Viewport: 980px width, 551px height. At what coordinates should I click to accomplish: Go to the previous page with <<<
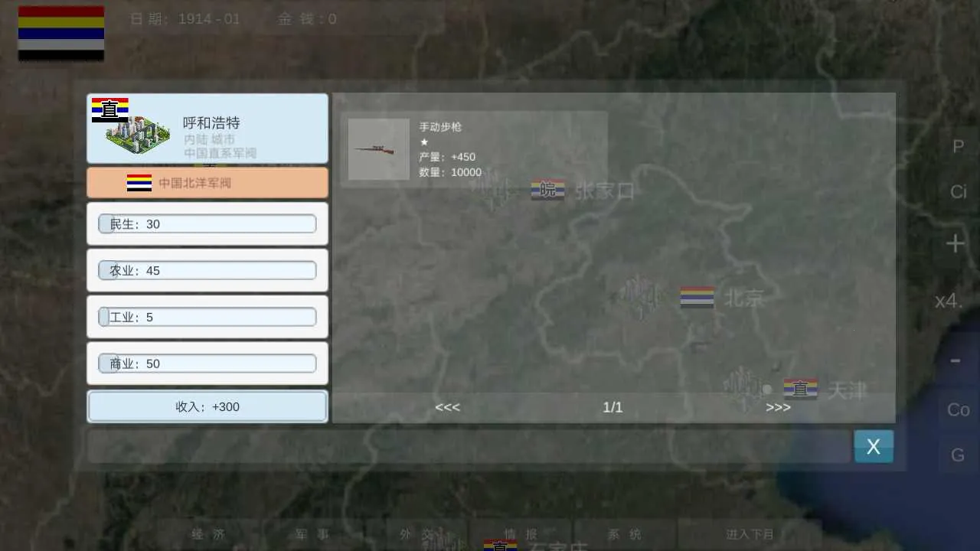pos(447,407)
